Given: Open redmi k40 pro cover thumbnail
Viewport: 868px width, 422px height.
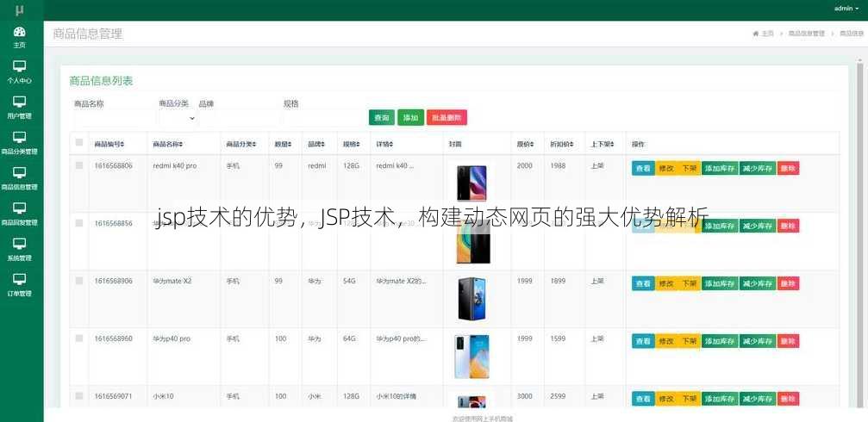Looking at the screenshot, I should (x=471, y=183).
